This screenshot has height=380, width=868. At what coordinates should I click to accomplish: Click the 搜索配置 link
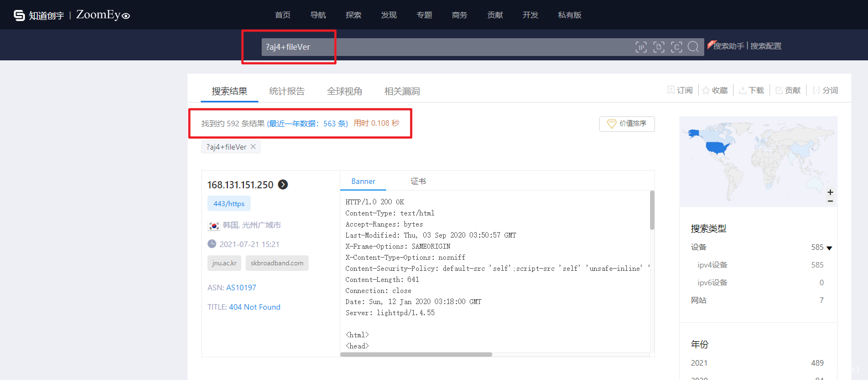pos(766,46)
